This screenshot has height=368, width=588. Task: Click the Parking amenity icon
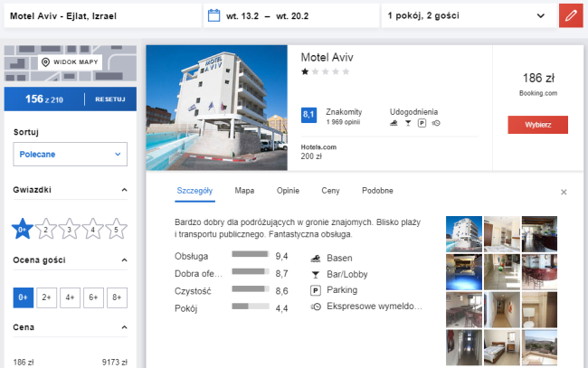coord(316,290)
